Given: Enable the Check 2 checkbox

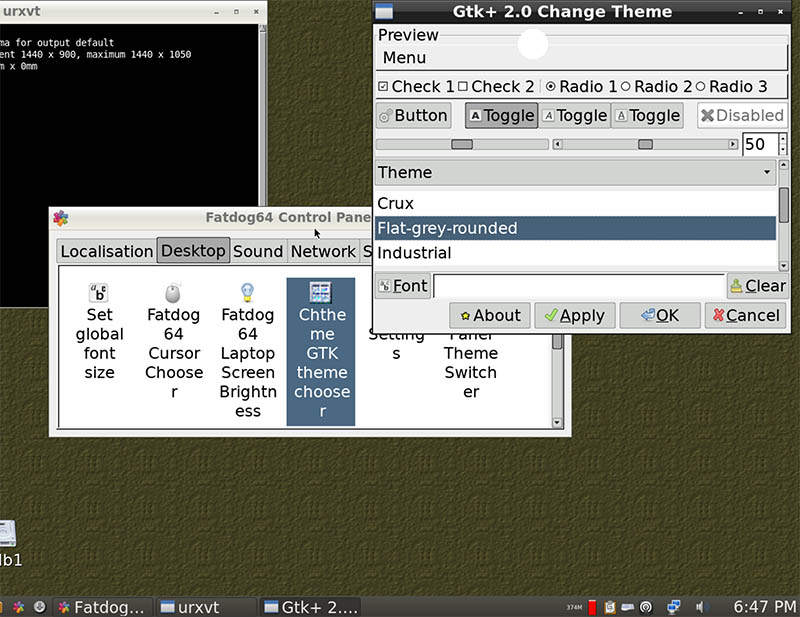Looking at the screenshot, I should 463,86.
